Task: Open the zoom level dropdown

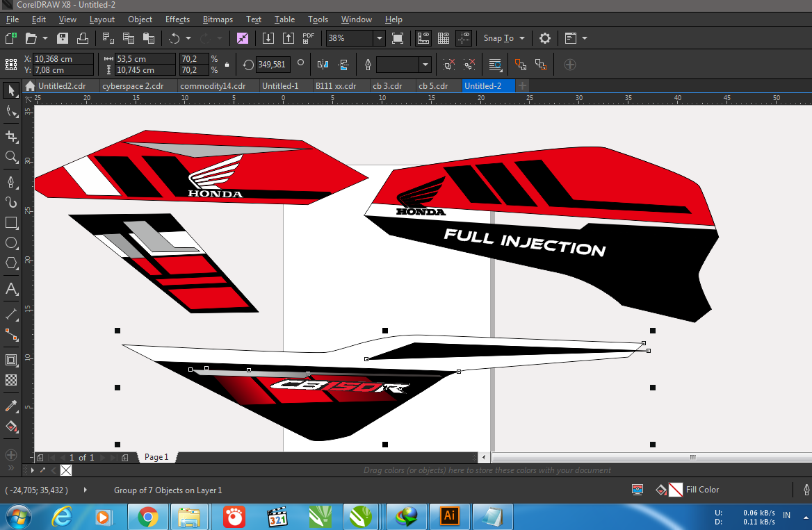Action: [380, 38]
